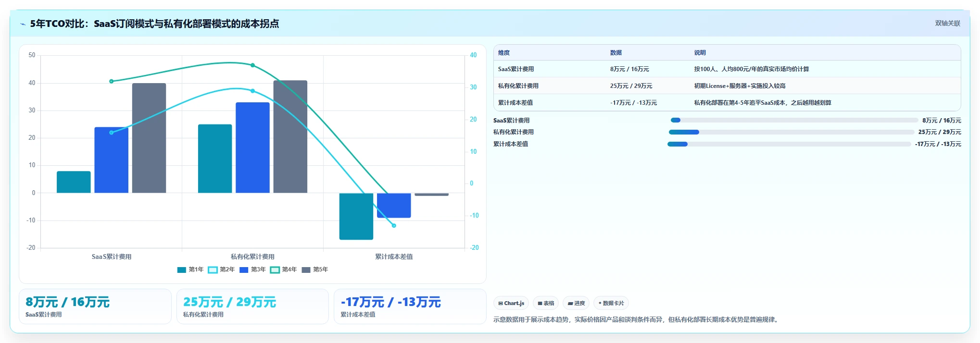The image size is (980, 343).
Task: Click the teal 第1年 bar in SaaS累计费用 group
Action: tap(74, 182)
